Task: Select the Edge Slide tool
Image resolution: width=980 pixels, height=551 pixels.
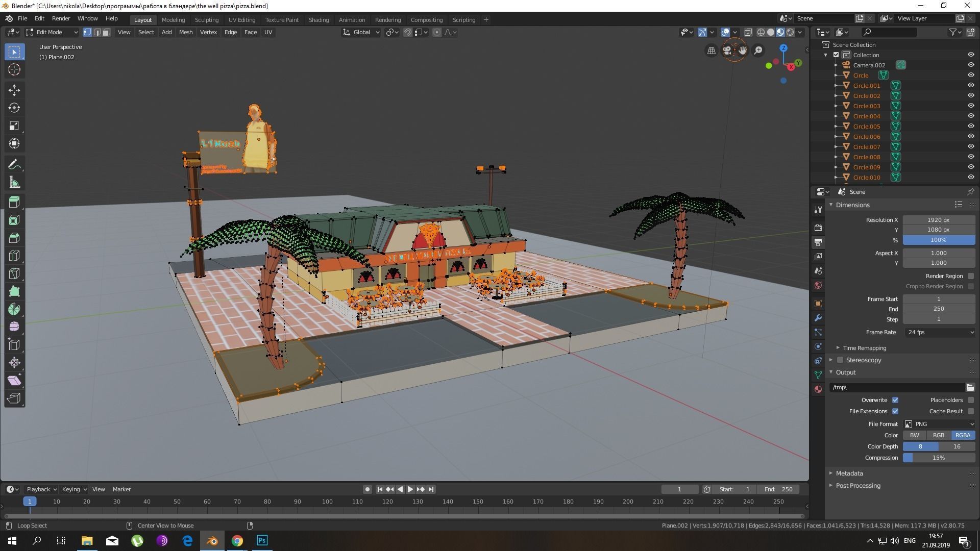Action: tap(14, 345)
